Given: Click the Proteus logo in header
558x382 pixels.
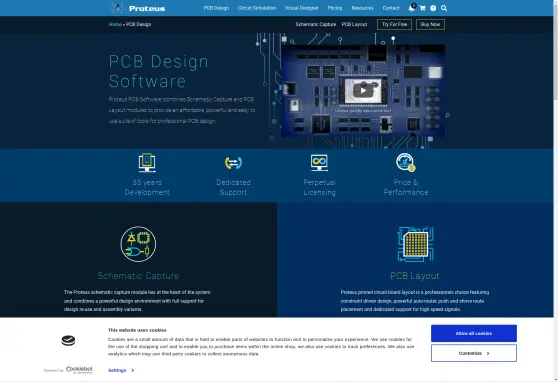Looking at the screenshot, I should [138, 8].
